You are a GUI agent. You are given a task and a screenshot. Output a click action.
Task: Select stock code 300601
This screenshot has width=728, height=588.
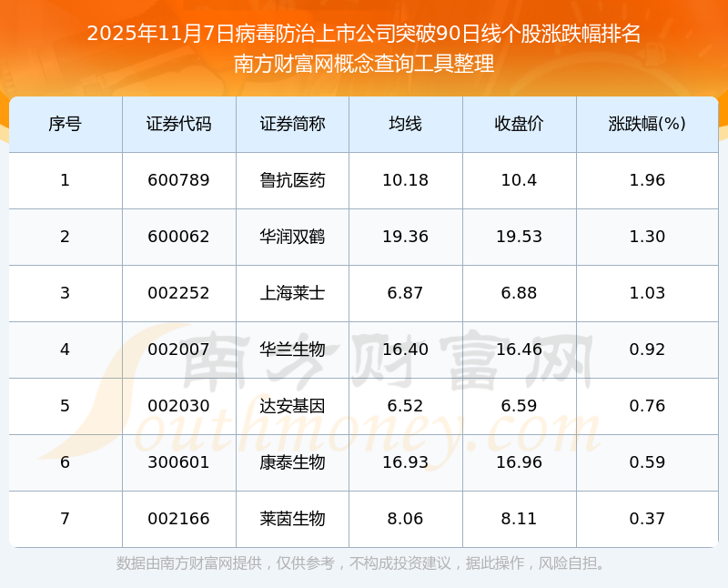coord(178,462)
